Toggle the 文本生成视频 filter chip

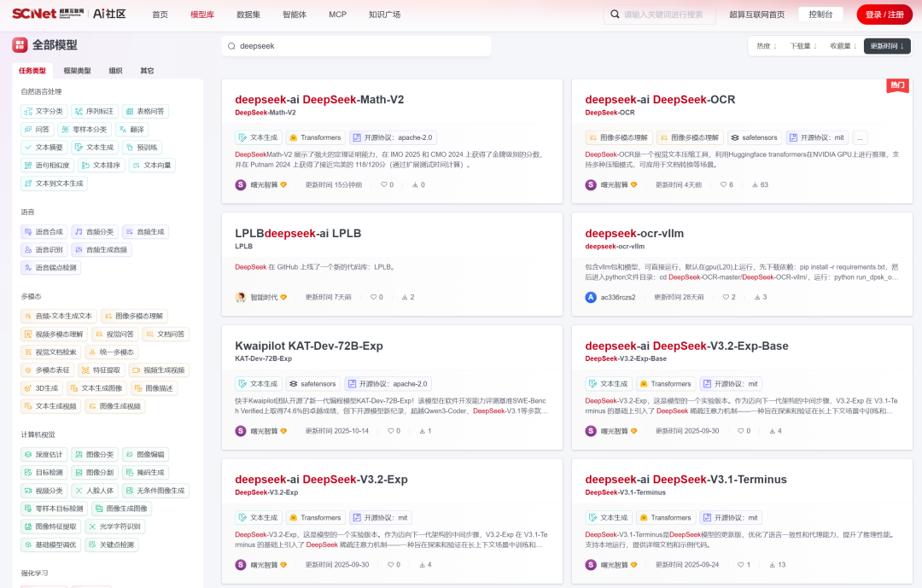coord(50,406)
